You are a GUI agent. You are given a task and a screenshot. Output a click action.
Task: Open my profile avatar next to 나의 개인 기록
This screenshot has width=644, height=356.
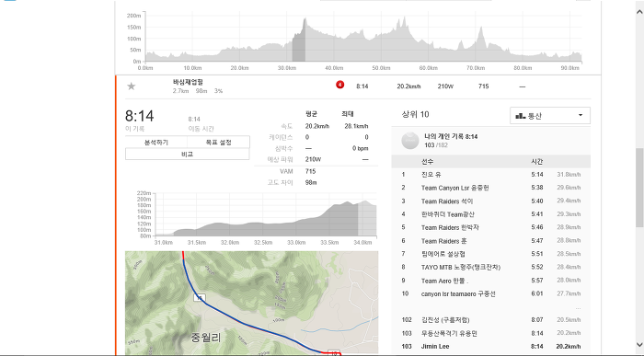[x=410, y=141]
